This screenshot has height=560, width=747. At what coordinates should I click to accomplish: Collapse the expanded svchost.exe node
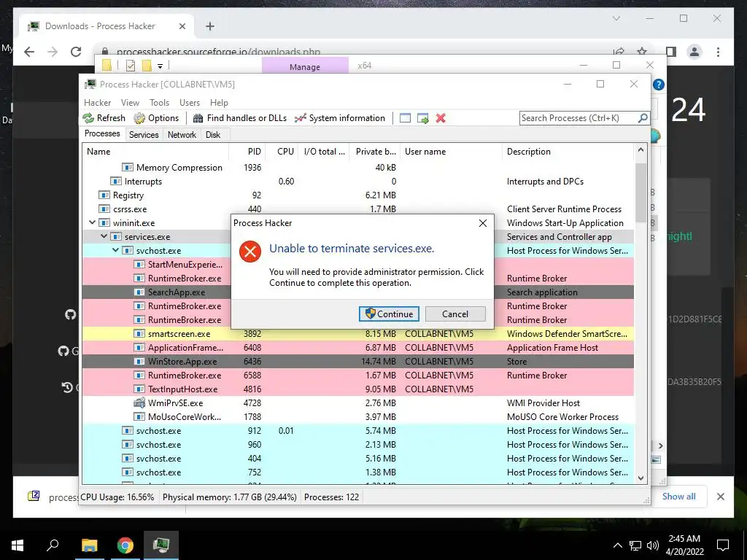pos(115,250)
